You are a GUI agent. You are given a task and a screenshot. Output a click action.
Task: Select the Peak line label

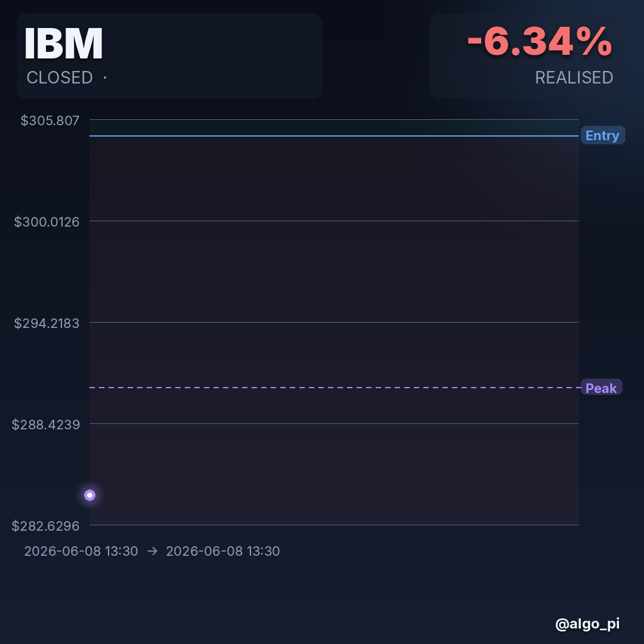tap(601, 388)
